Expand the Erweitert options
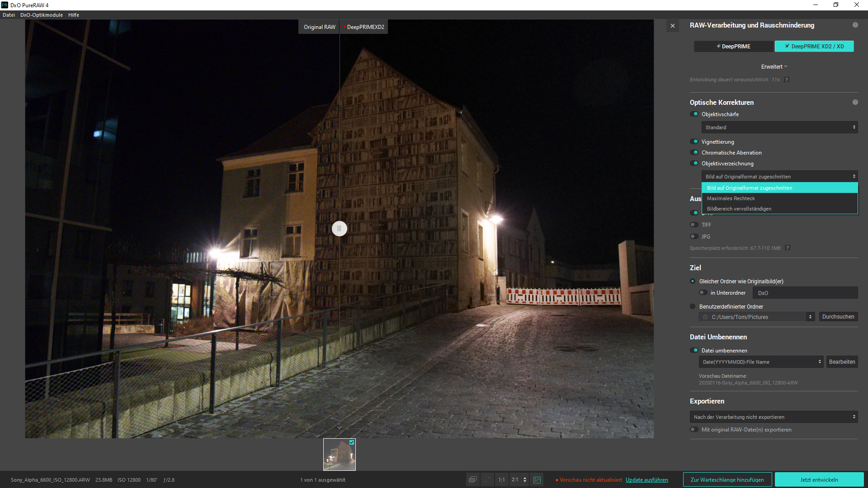Image resolution: width=868 pixels, height=488 pixels. pos(774,67)
